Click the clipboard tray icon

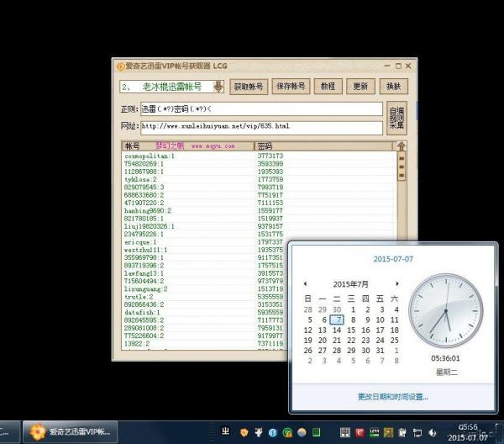point(402,433)
